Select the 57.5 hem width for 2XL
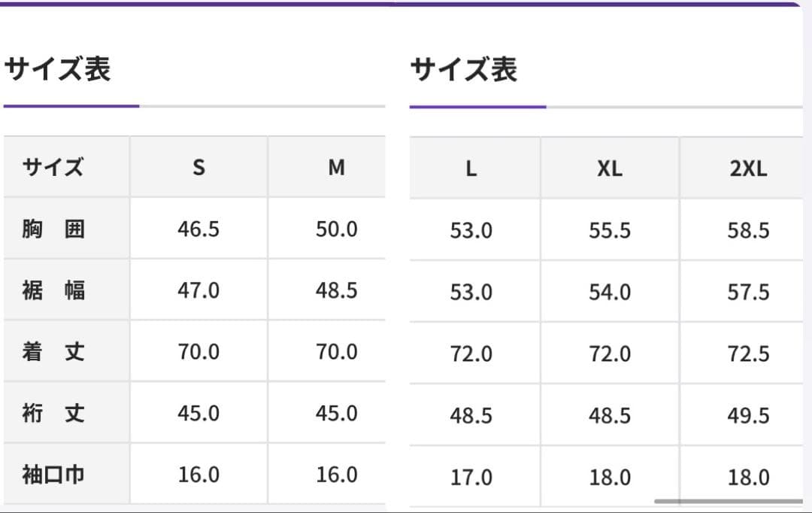 tap(748, 292)
